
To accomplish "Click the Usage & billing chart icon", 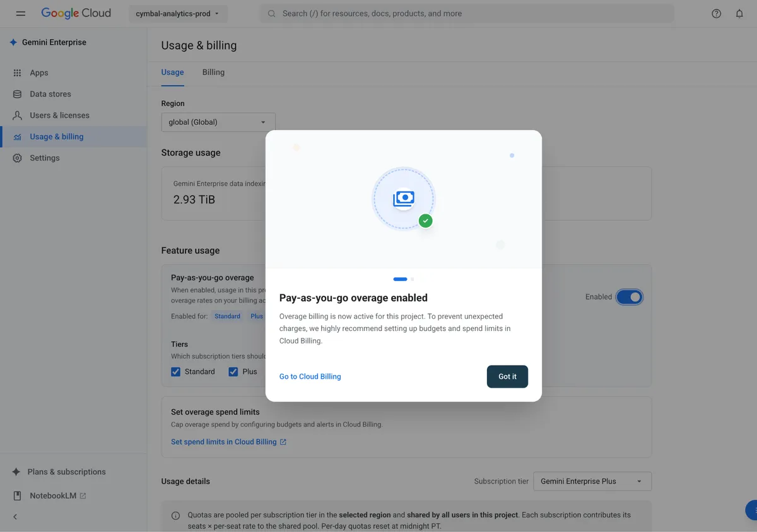I will coord(17,137).
